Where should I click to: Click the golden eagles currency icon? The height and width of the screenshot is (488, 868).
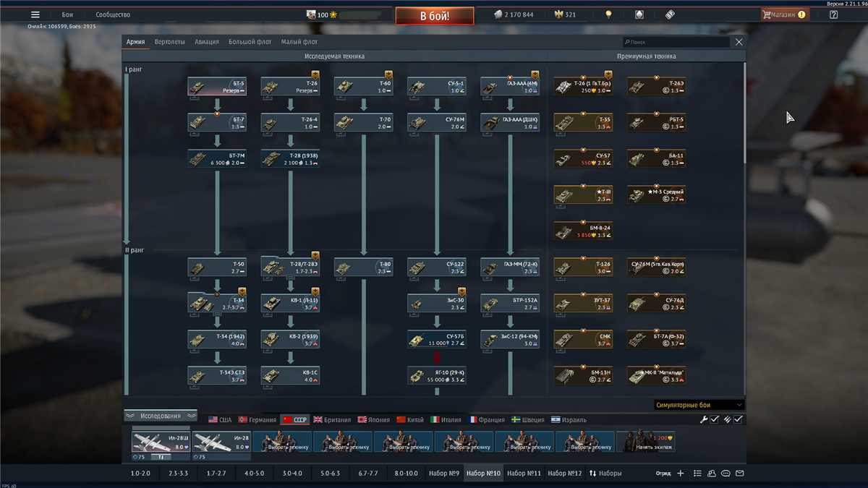pyautogui.click(x=558, y=14)
